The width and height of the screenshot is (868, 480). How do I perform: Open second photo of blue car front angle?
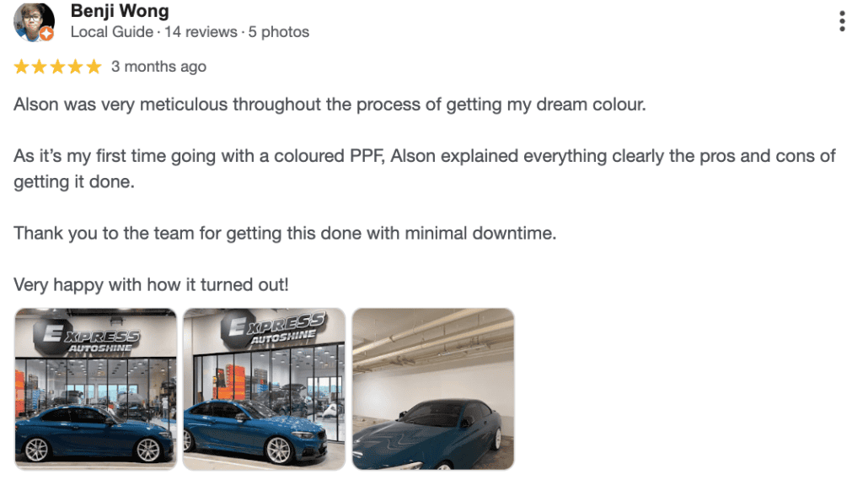265,389
